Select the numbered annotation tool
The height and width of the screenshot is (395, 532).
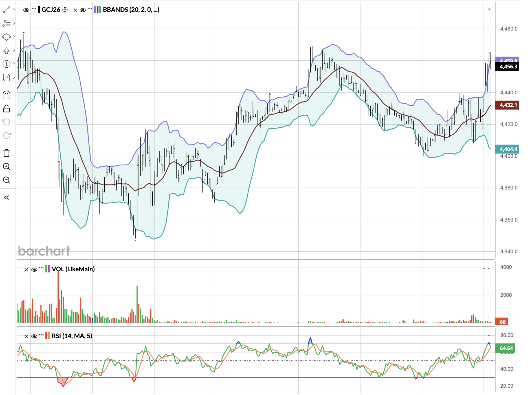(x=6, y=64)
